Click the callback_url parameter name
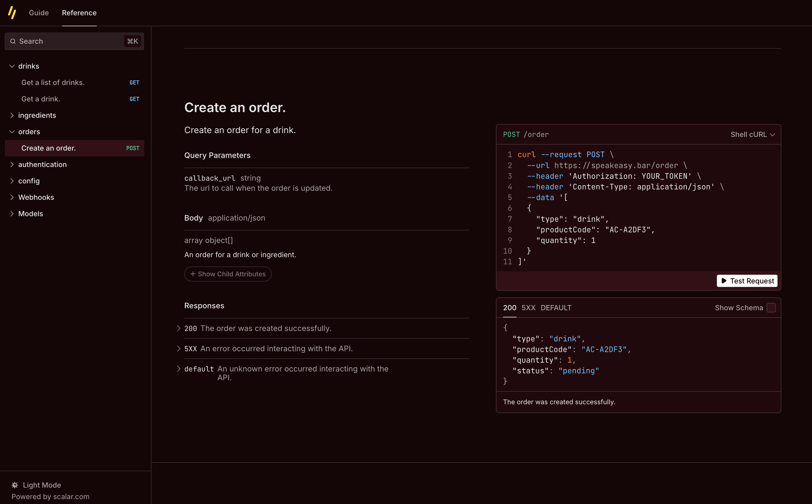This screenshot has height=504, width=812. (210, 178)
